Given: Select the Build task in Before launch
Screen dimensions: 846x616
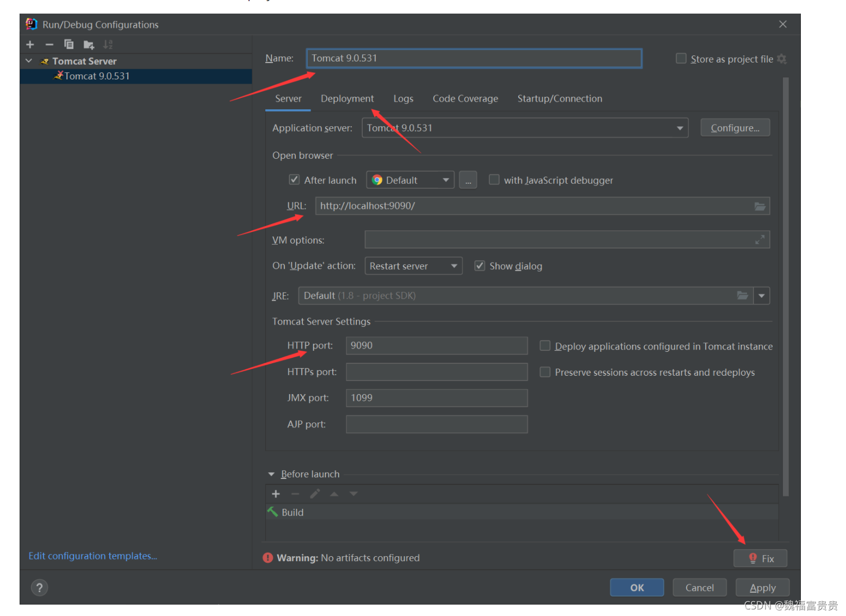Looking at the screenshot, I should tap(522, 512).
